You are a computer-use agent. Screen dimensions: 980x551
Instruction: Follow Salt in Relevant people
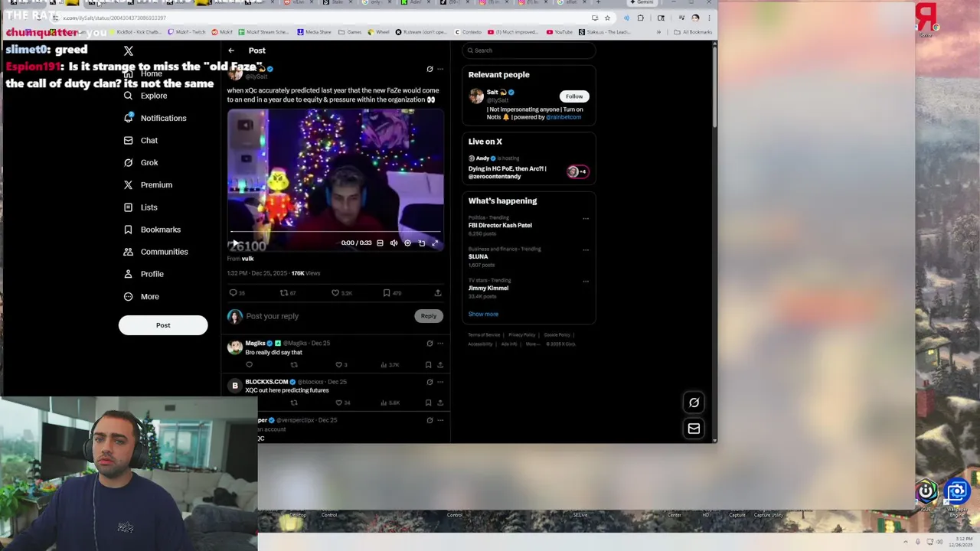pos(574,96)
